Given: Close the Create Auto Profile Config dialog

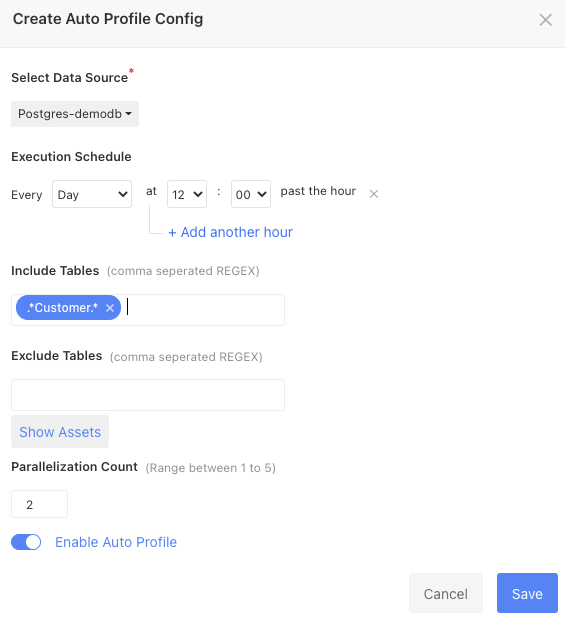Looking at the screenshot, I should pos(546,19).
